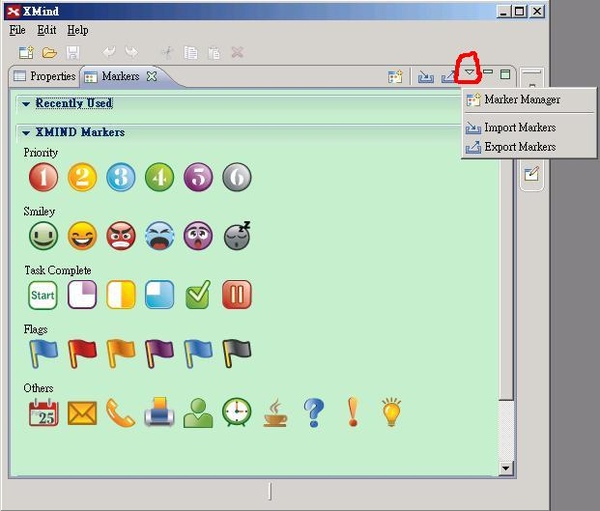600x511 pixels.
Task: Choose the Start task marker
Action: [x=43, y=295]
